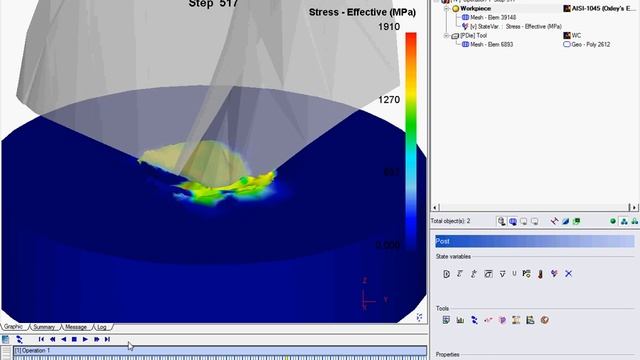Show Velocity state variable icon
The height and width of the screenshot is (360, 640).
(502, 274)
